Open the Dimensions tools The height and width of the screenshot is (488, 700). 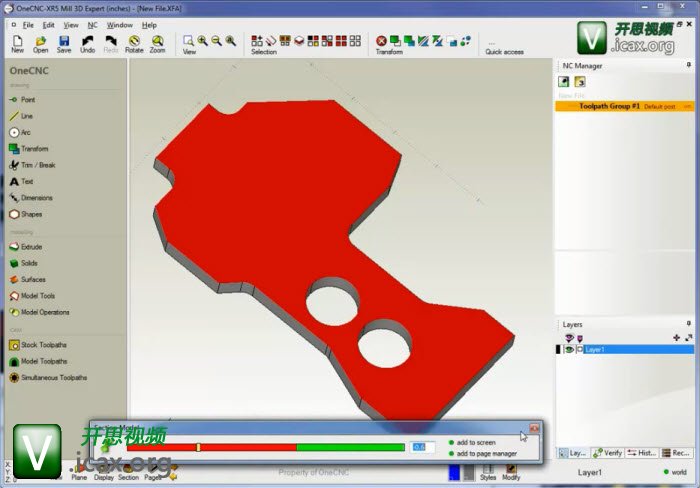pos(31,198)
